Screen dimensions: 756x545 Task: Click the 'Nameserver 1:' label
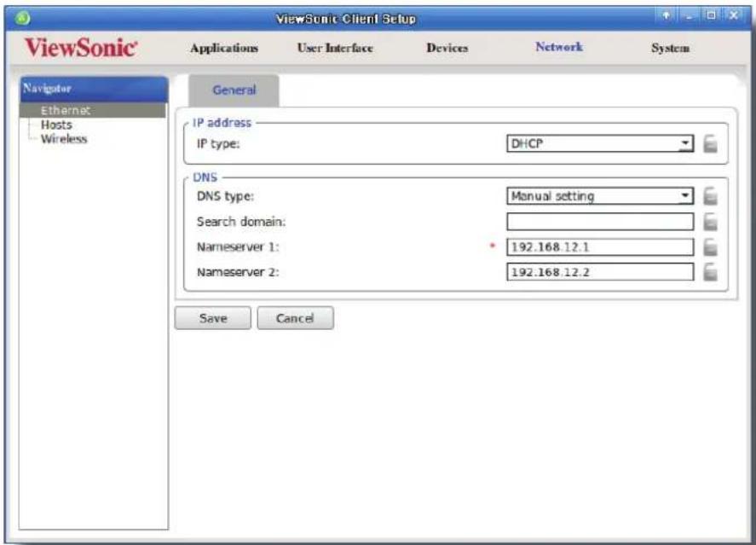tap(238, 247)
